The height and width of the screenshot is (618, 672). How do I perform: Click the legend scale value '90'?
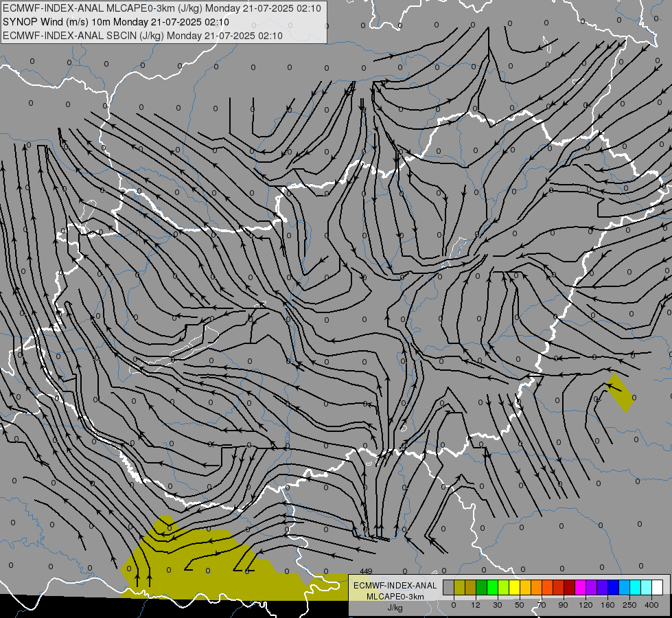(x=563, y=606)
